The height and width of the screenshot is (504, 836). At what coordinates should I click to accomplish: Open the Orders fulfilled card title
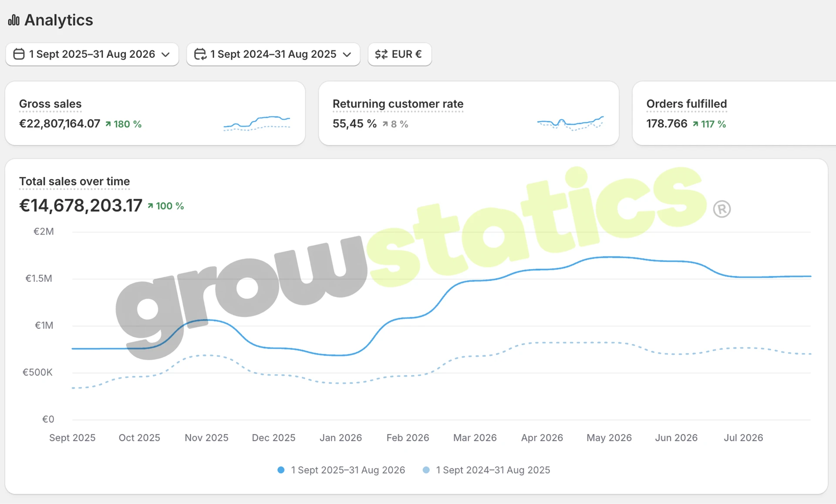pos(687,104)
